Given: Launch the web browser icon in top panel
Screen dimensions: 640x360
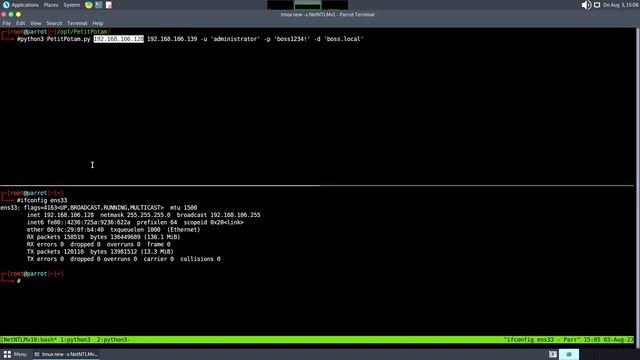Looking at the screenshot, I should coord(89,5).
